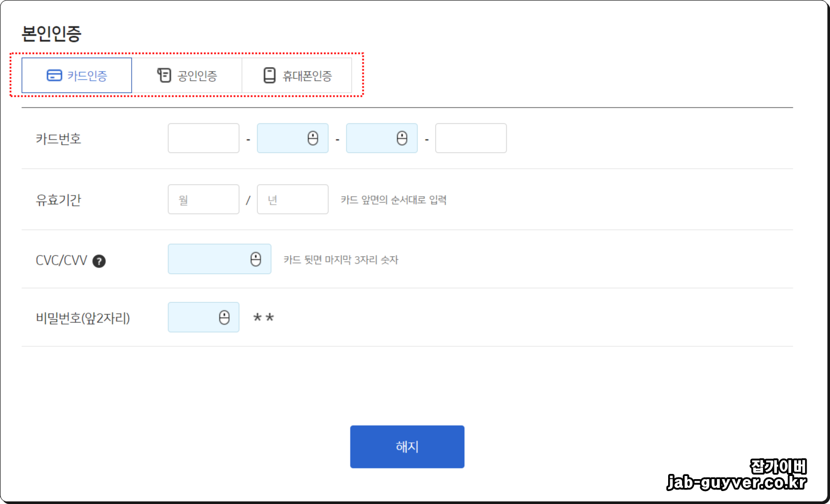Open the virtual keyboard for second card number segment

point(312,138)
